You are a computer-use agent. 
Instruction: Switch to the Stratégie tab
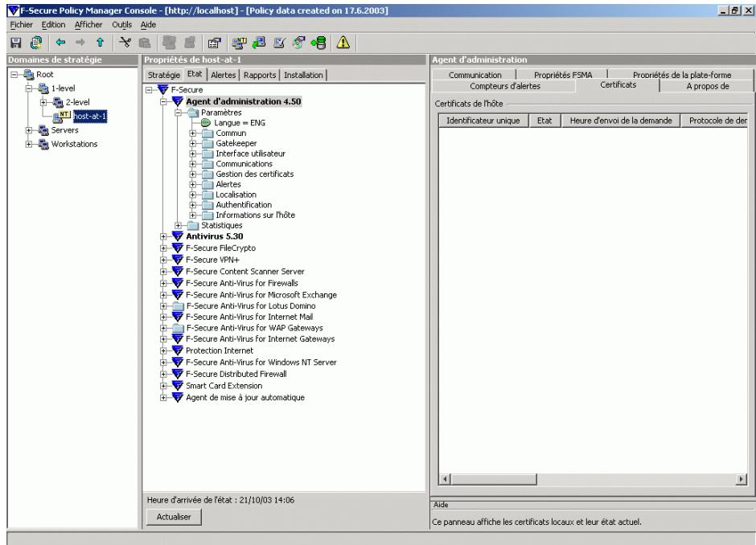[163, 76]
